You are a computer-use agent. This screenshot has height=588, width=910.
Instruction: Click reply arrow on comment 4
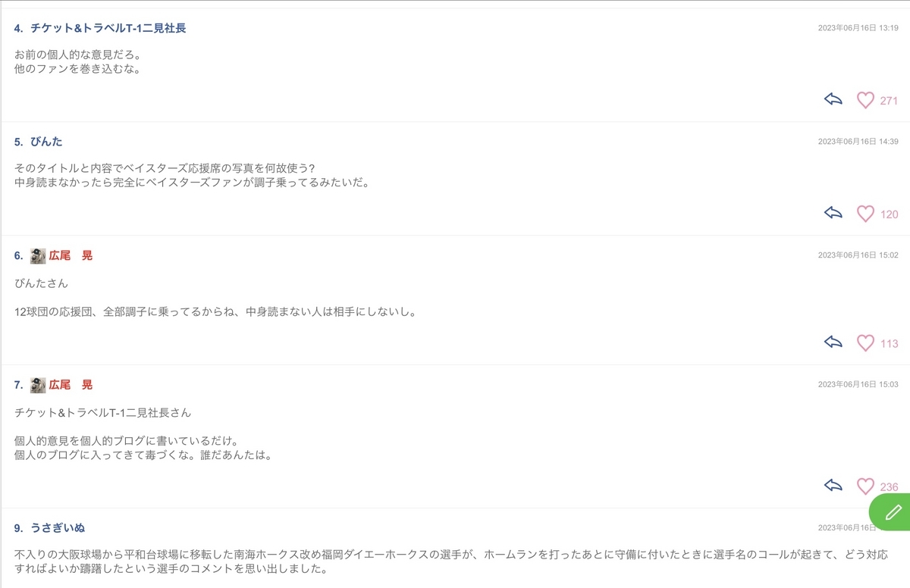click(x=833, y=99)
